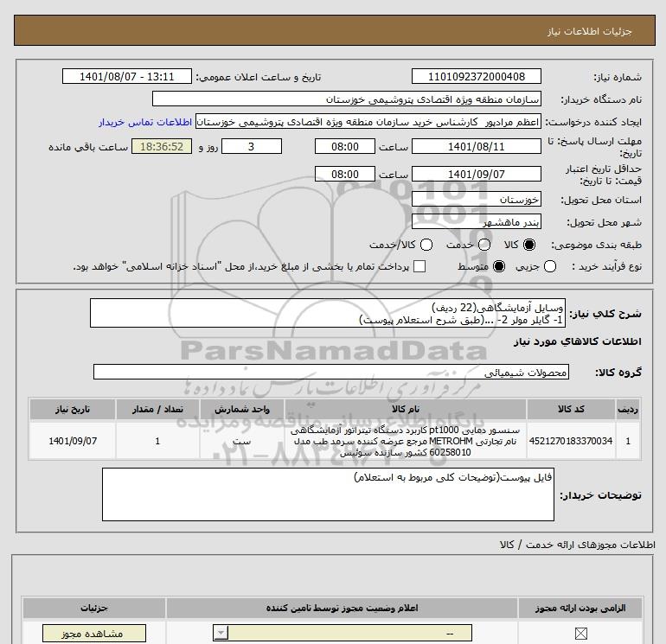Click the quantity cell showing 1
This screenshot has height=644, width=666.
click(157, 441)
